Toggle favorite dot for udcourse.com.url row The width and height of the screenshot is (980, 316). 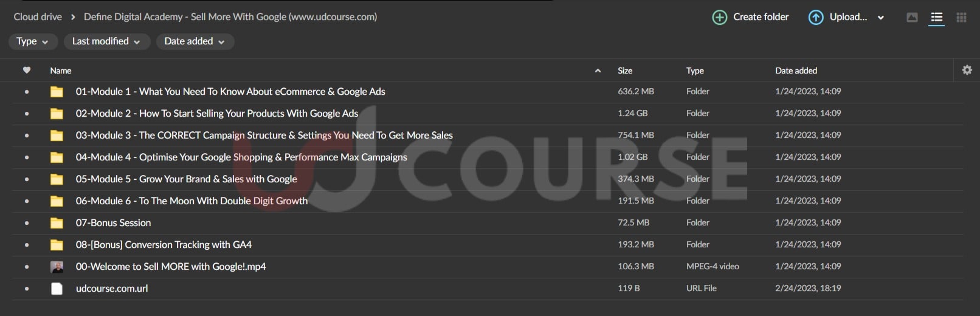coord(27,289)
